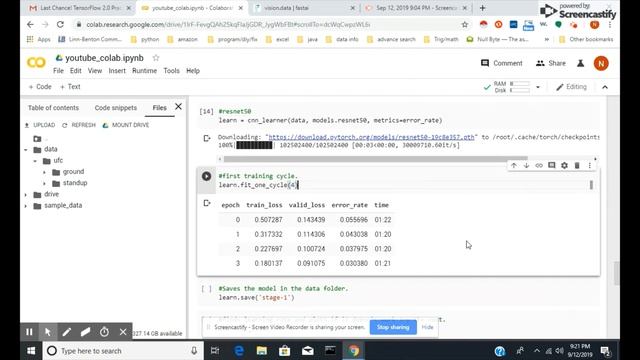Open Task View on taskbar
Image resolution: width=640 pixels, height=360 pixels.
[215, 351]
